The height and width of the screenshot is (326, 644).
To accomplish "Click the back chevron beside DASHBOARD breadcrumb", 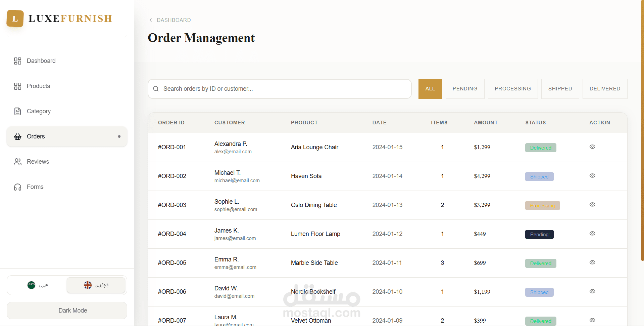I will pos(151,20).
